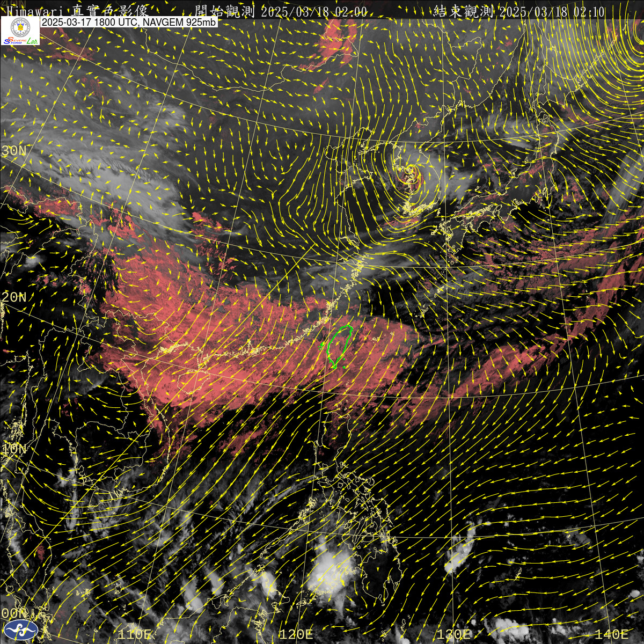Click the '110E' longitude label
The image size is (644, 644).
(x=134, y=634)
